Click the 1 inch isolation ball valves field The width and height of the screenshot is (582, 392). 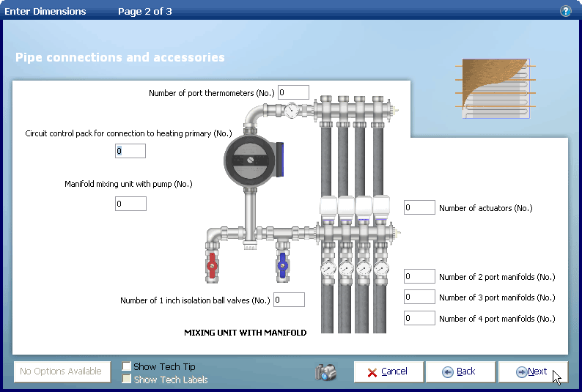tap(289, 300)
